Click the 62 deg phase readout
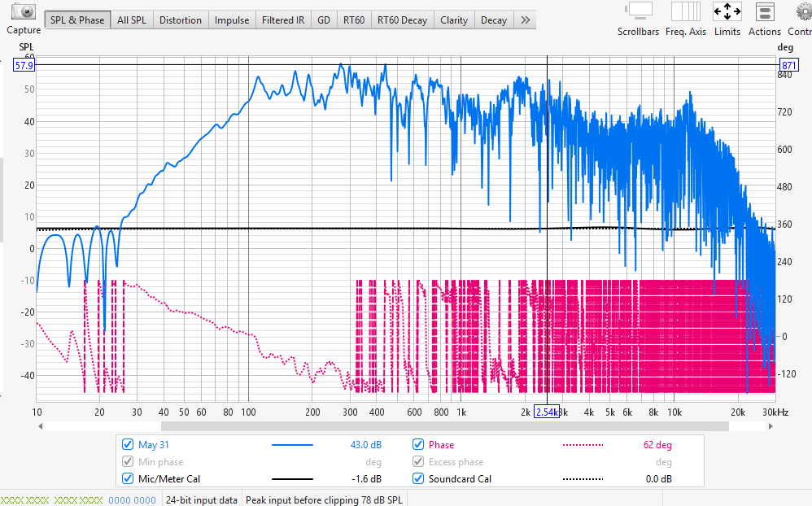 657,444
